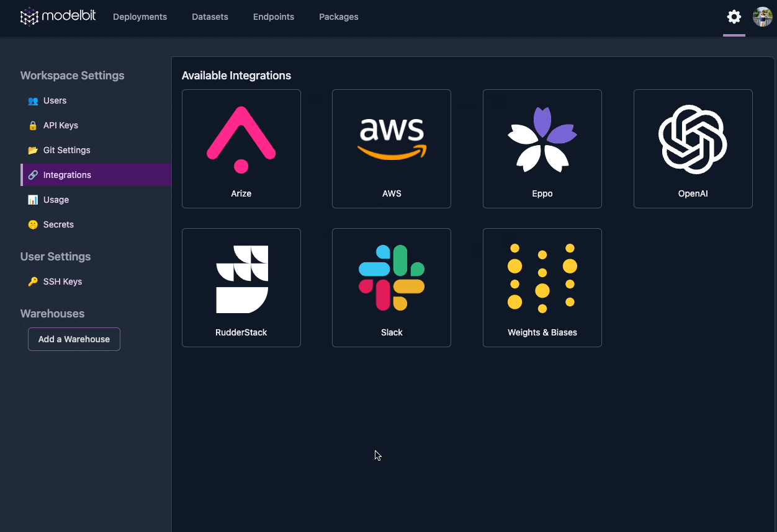Click the Workspace Settings heading
This screenshot has width=777, height=532.
click(x=72, y=76)
